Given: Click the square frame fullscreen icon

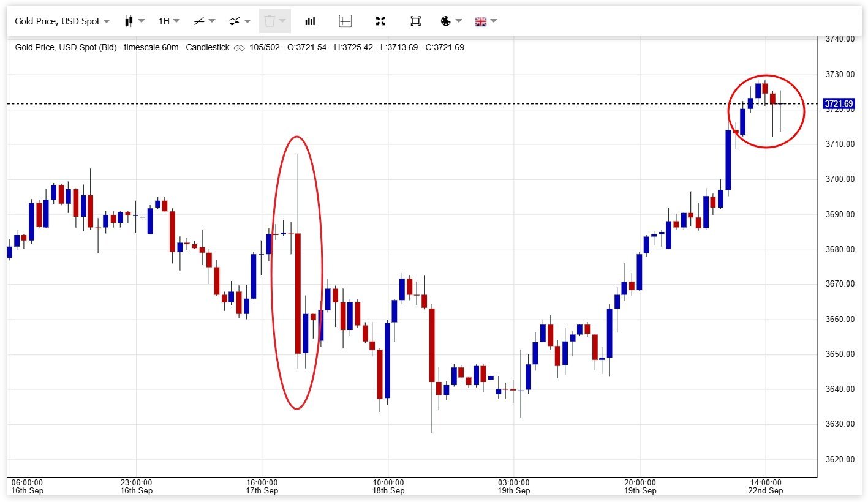Looking at the screenshot, I should pos(415,21).
